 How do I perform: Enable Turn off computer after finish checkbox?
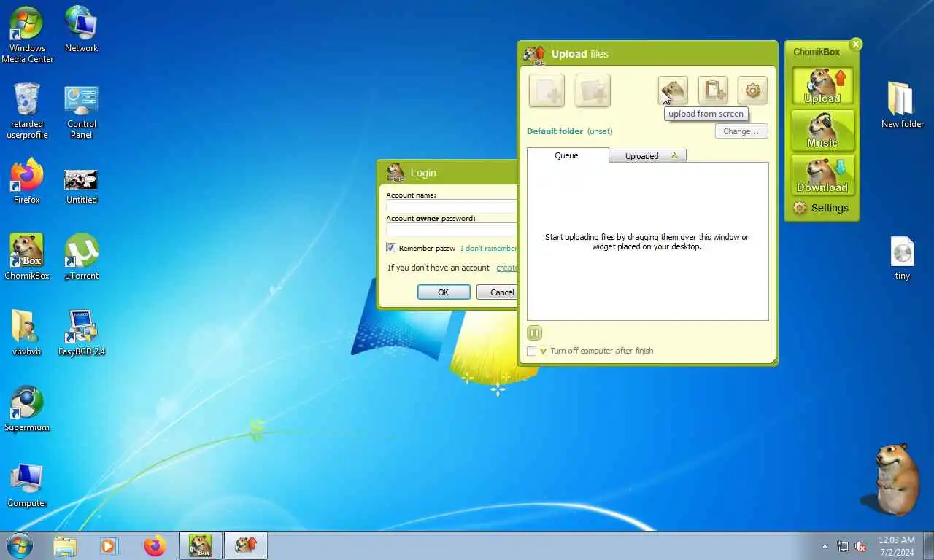click(532, 351)
